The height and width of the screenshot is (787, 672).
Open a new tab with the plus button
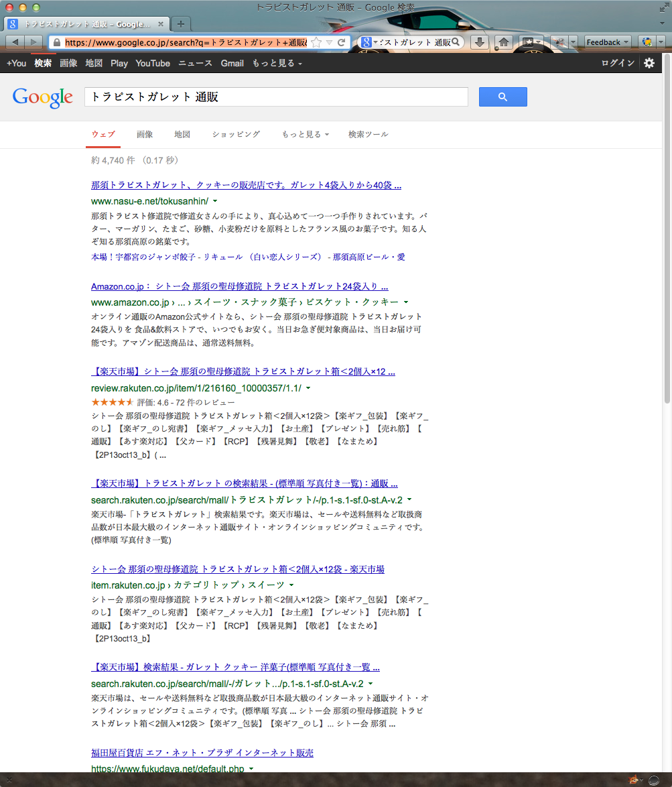180,23
